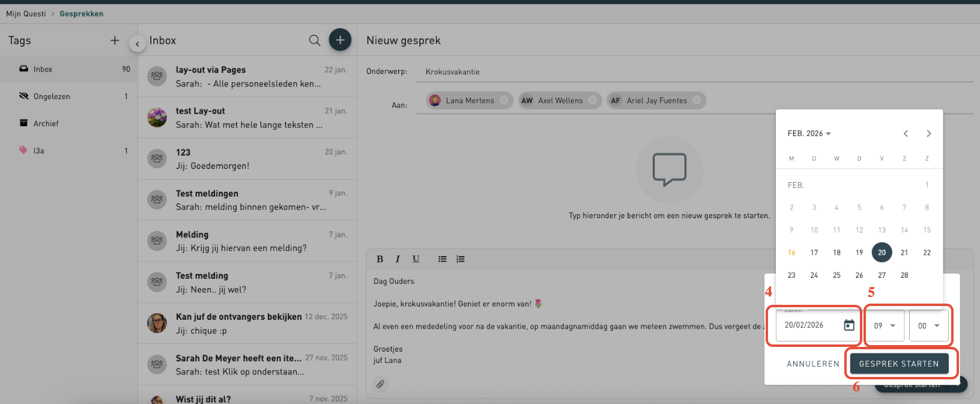This screenshot has width=980, height=404.
Task: Select February 28 in calendar
Action: pos(904,275)
